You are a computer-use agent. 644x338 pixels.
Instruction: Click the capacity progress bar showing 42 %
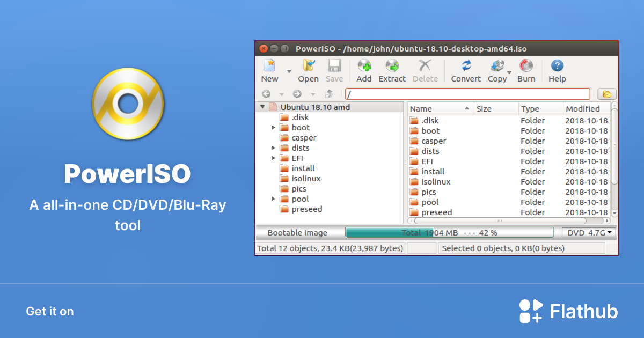coord(449,233)
